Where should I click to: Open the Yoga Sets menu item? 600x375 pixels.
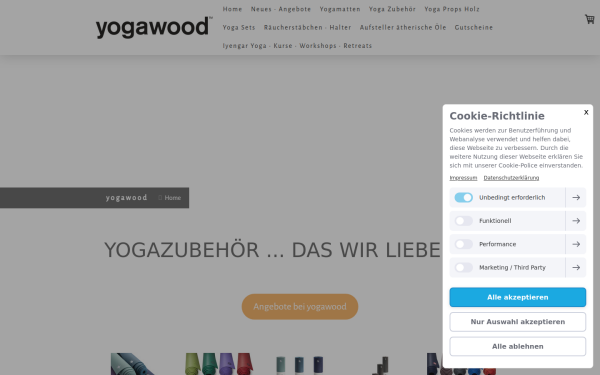point(239,28)
